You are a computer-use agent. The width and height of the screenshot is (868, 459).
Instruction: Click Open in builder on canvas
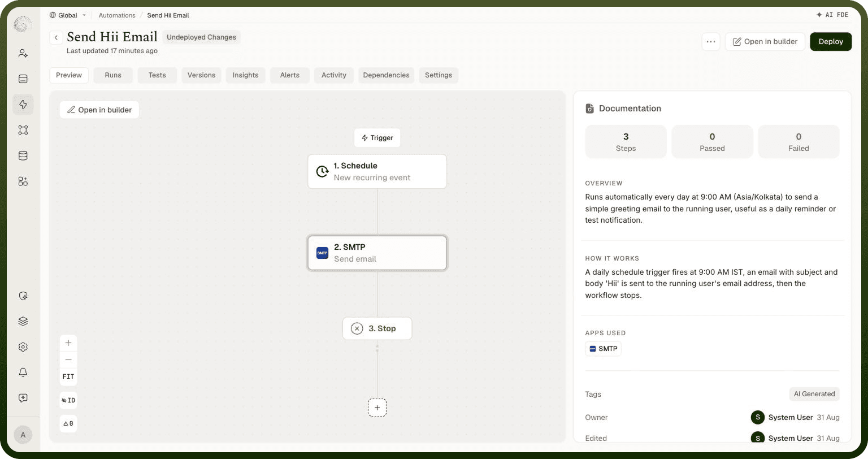pyautogui.click(x=99, y=110)
